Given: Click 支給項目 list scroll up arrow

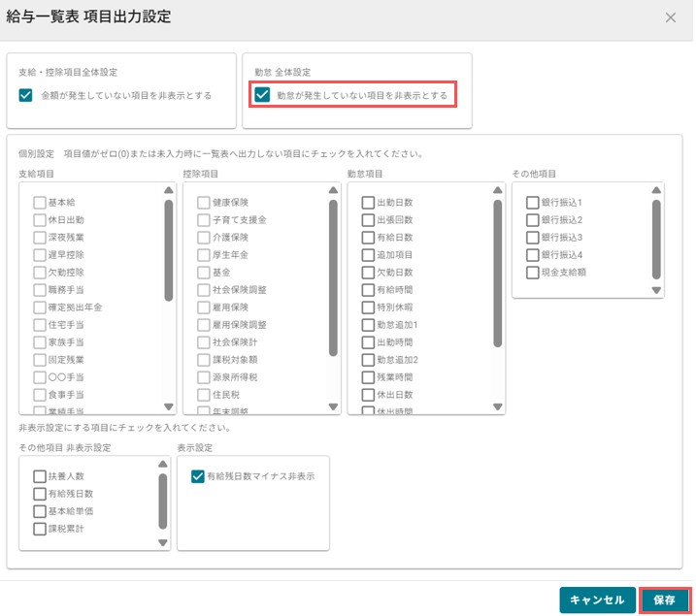Looking at the screenshot, I should coord(169,190).
